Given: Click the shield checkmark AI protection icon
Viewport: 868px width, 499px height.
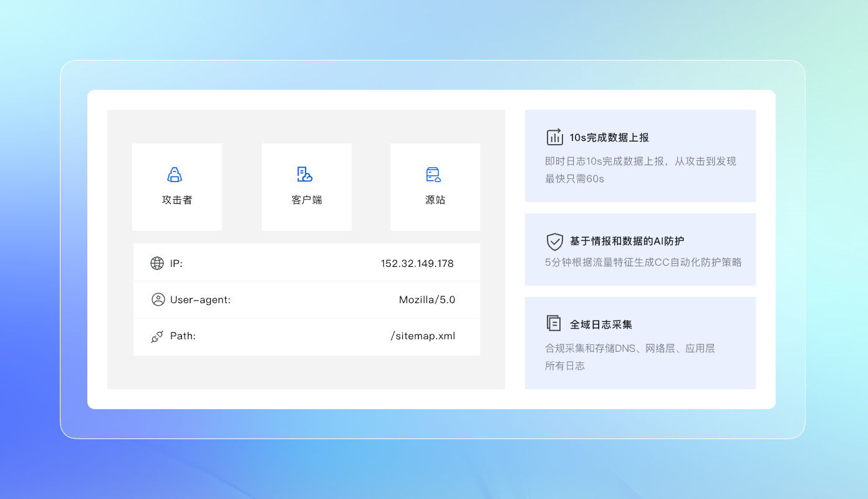Looking at the screenshot, I should pos(555,241).
